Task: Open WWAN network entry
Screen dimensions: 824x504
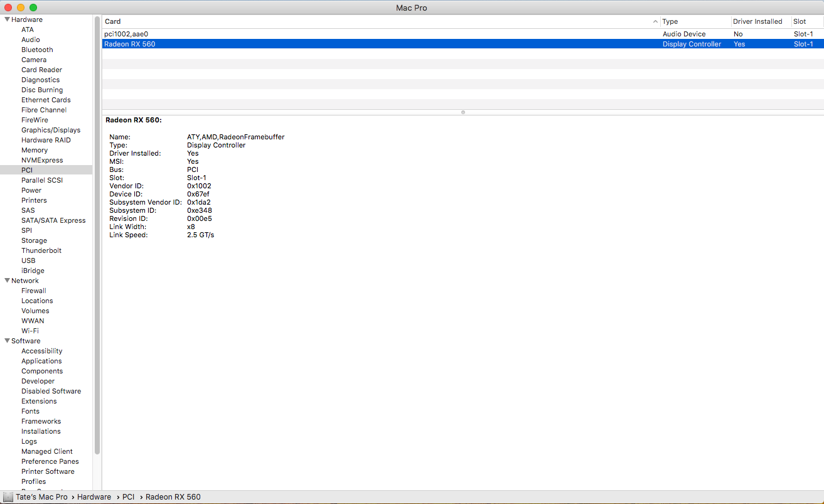Action: (33, 321)
